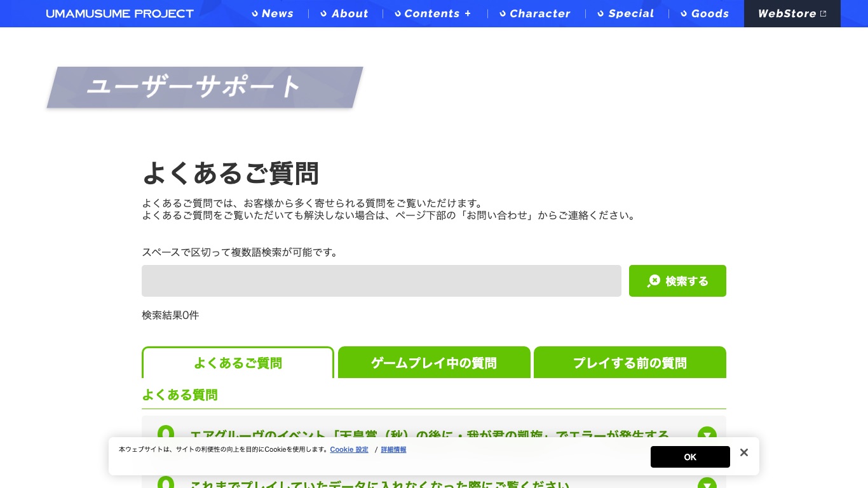Viewport: 868px width, 488px height.
Task: Click the large よくあるご質問 heading
Action: pos(230,173)
